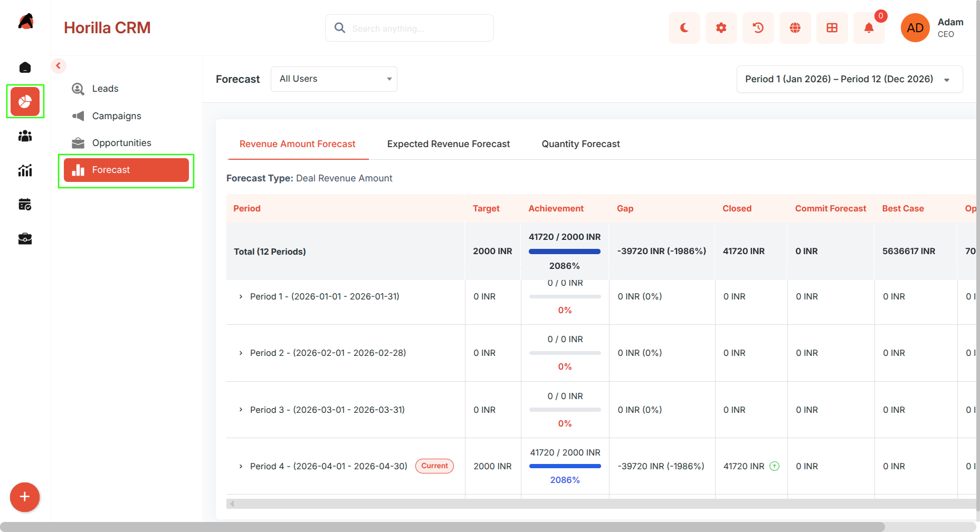The image size is (980, 532).
Task: Open the recent history clock icon
Action: point(758,28)
